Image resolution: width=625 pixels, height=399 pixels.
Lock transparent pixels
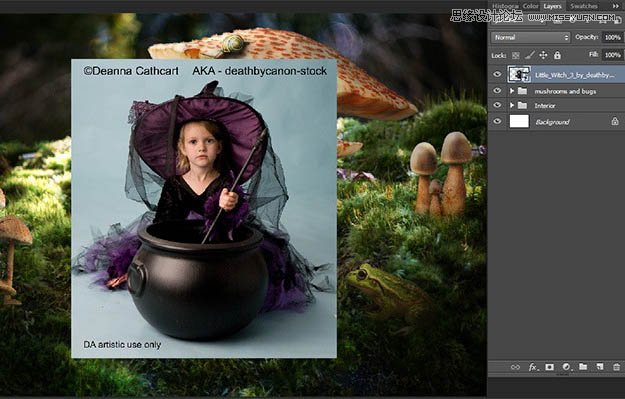515,55
